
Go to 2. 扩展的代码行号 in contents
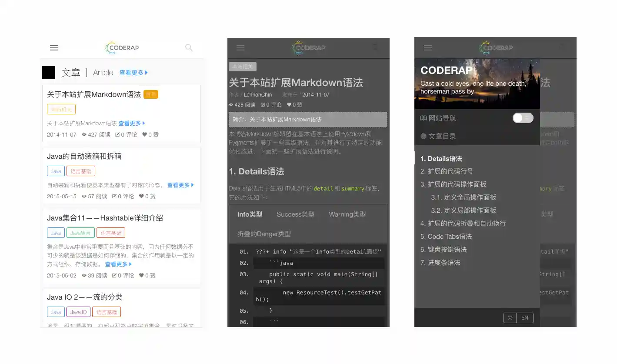tap(447, 171)
